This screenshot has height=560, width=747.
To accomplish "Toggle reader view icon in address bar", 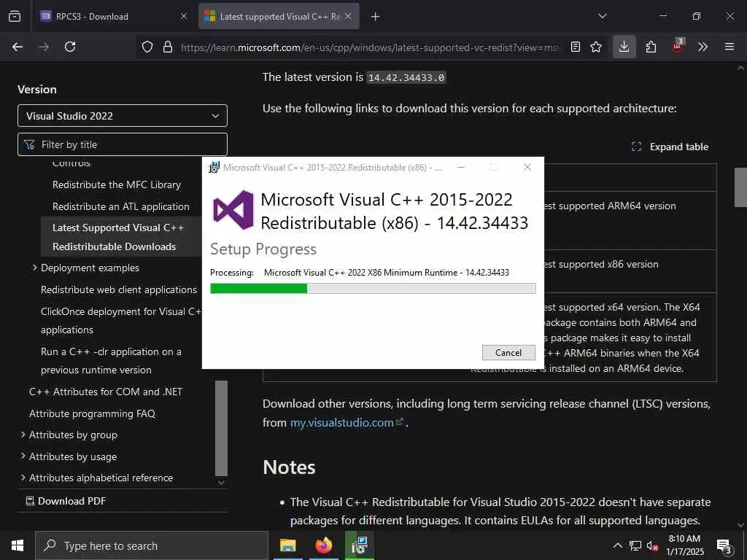I will pos(576,47).
